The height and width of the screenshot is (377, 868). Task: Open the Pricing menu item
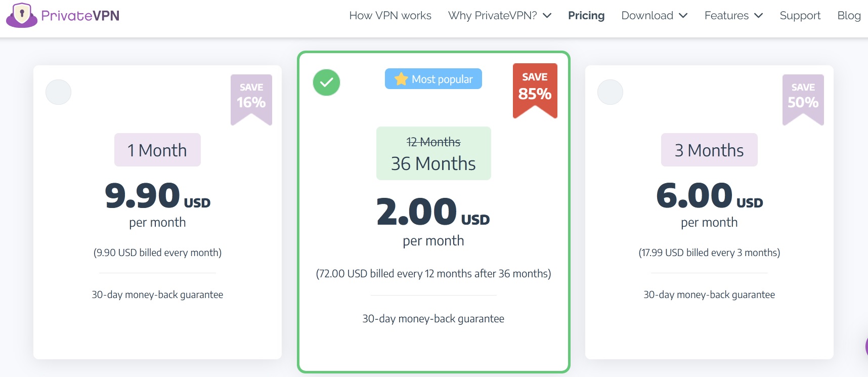pos(586,16)
